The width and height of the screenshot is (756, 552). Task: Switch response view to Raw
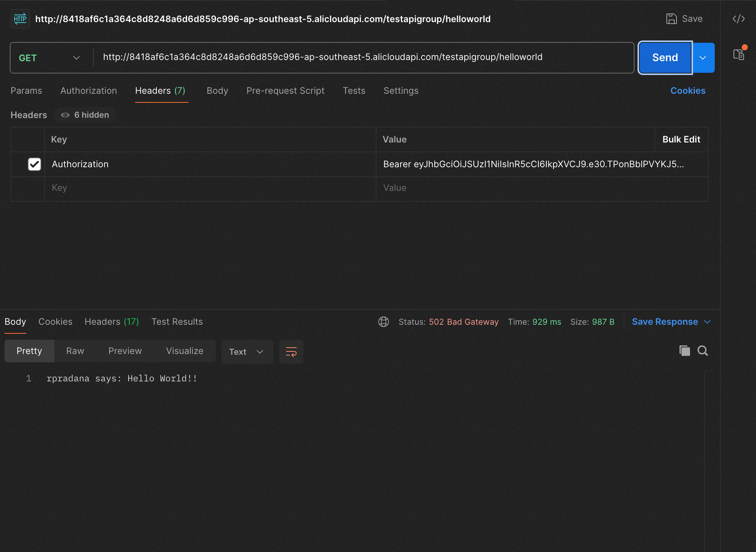pyautogui.click(x=75, y=351)
